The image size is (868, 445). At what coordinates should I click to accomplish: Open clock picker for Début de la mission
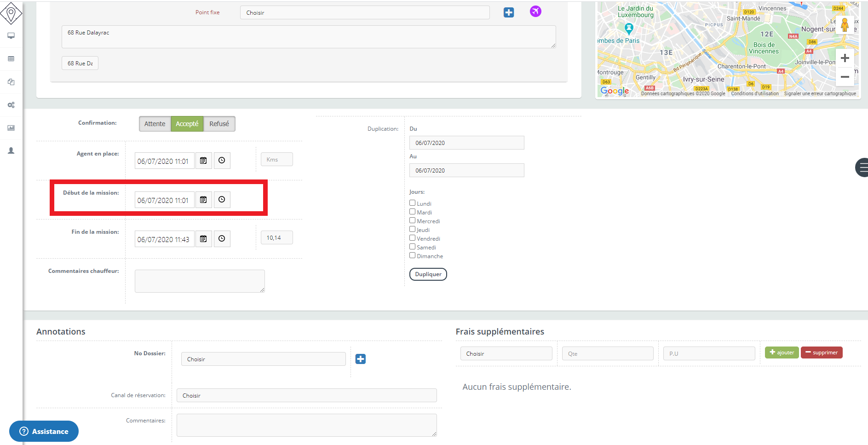pyautogui.click(x=222, y=200)
